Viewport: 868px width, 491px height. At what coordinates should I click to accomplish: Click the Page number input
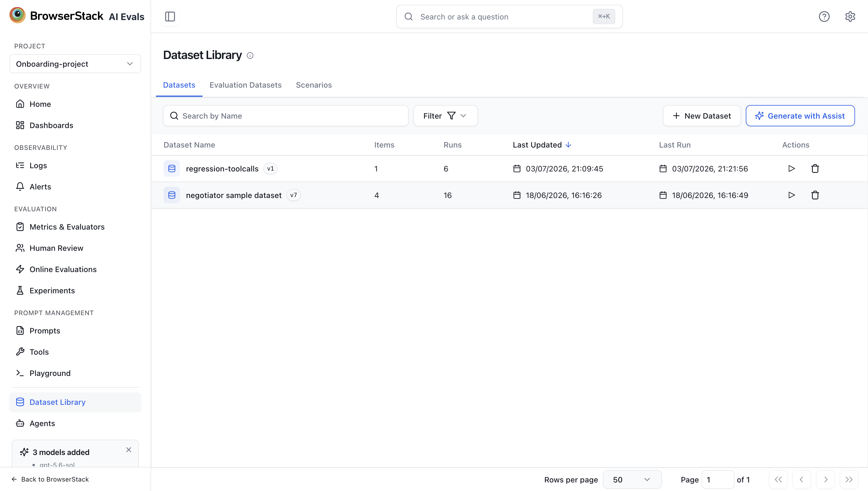(717, 479)
